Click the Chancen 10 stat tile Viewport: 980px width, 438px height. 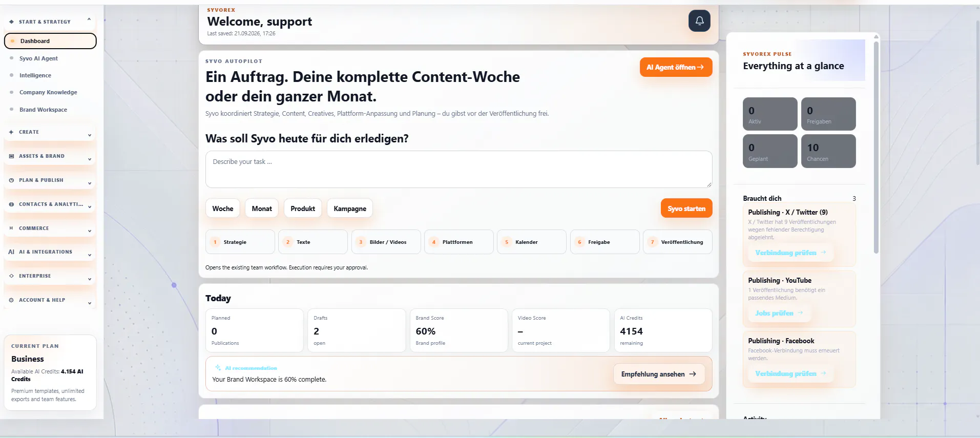coord(828,151)
